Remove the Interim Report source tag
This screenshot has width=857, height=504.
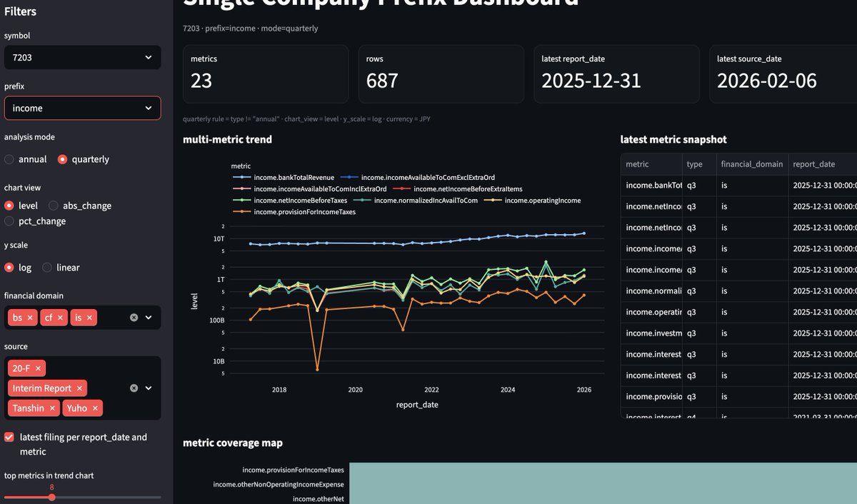(80, 388)
